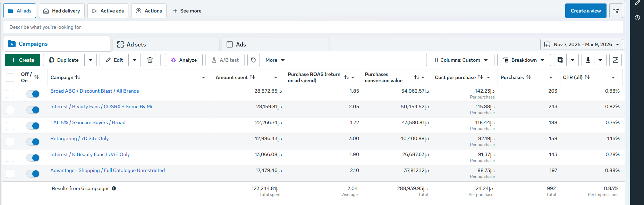Switch to the Campaigns tab
The height and width of the screenshot is (205, 644).
(57, 44)
